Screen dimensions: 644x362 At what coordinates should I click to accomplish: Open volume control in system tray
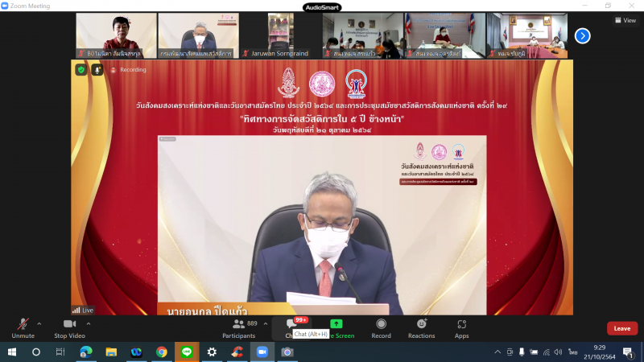[558, 352]
